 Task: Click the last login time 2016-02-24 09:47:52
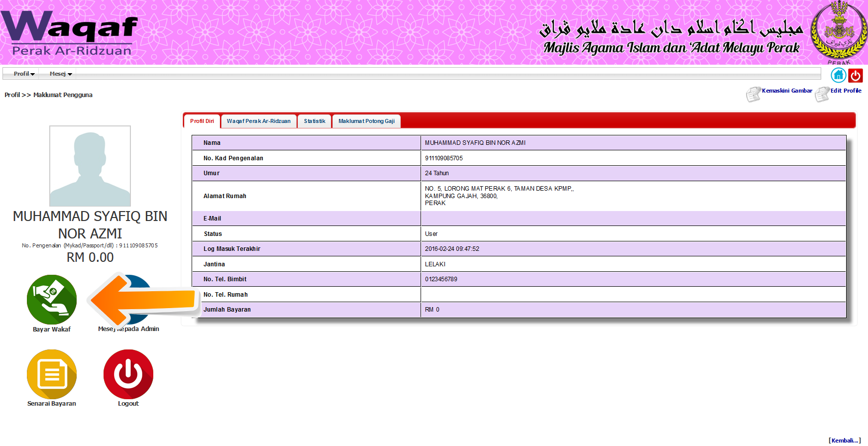452,249
